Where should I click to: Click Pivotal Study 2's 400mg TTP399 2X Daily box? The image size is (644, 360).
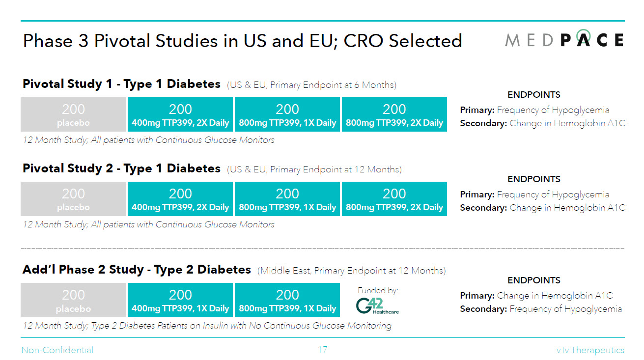click(180, 199)
